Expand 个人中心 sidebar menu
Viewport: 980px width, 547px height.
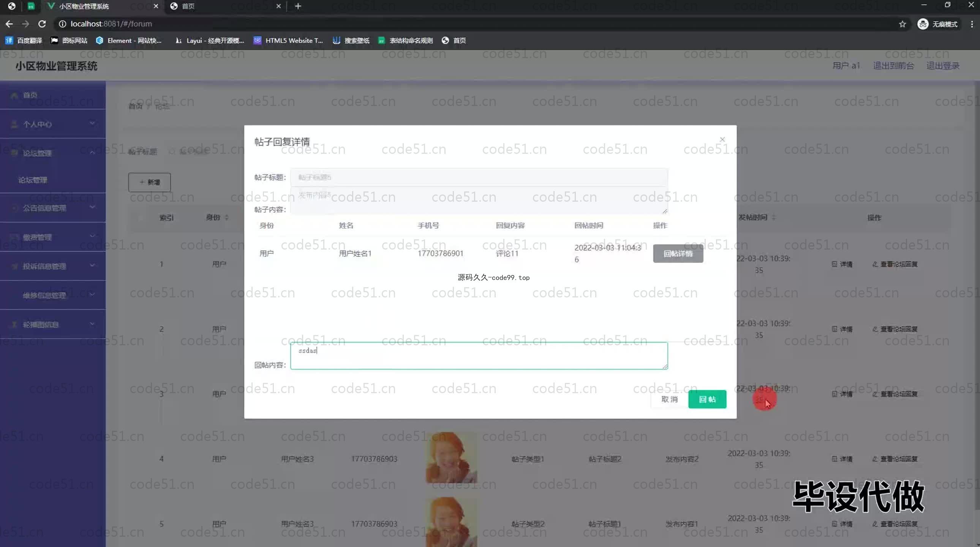(53, 124)
